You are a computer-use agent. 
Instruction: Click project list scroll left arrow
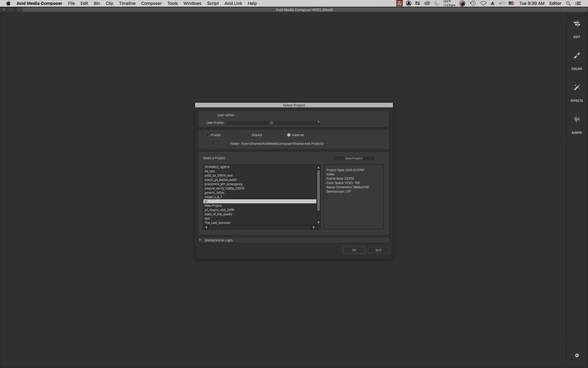pyautogui.click(x=206, y=227)
